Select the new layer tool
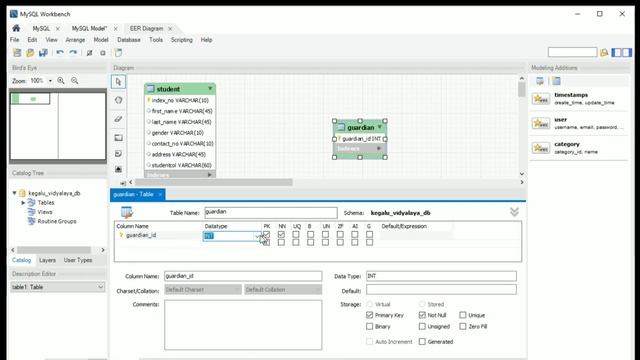This screenshot has width=640, height=360. [118, 138]
